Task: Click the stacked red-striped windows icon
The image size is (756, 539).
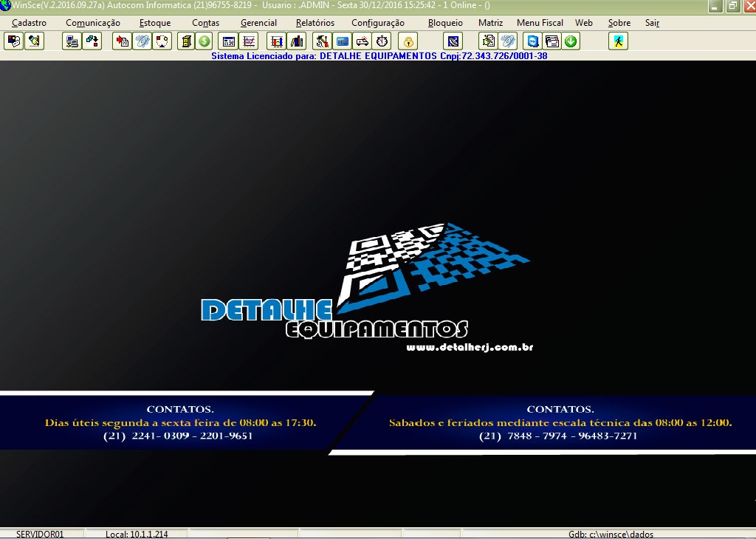Action: (x=552, y=41)
